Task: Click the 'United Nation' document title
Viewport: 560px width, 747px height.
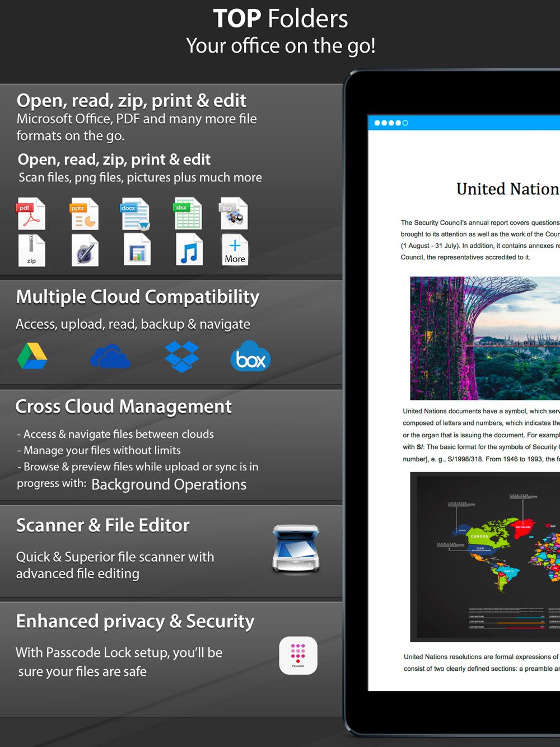Action: coord(508,189)
